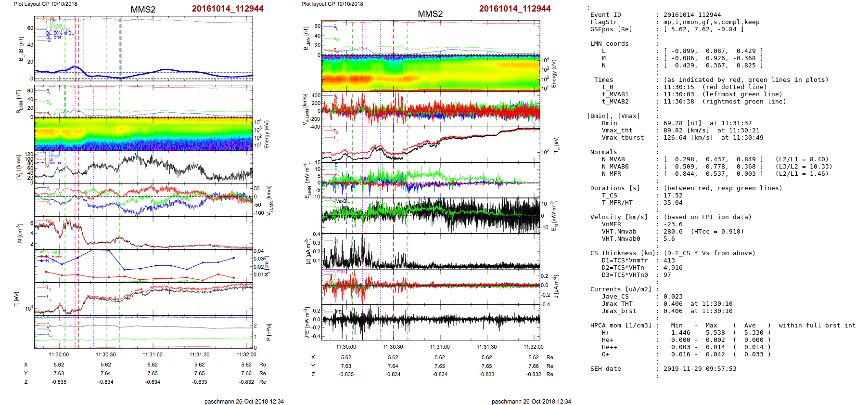Select the |J| [µA m⁻²] current density panel
Viewport: 868px width, 405px height.
[x=431, y=251]
